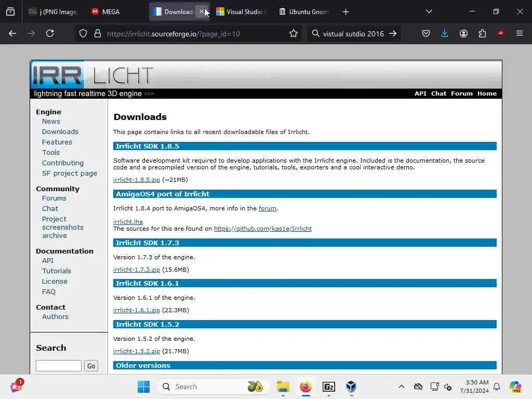Click the Firefox account icon
The width and height of the screenshot is (532, 399).
pyautogui.click(x=463, y=33)
